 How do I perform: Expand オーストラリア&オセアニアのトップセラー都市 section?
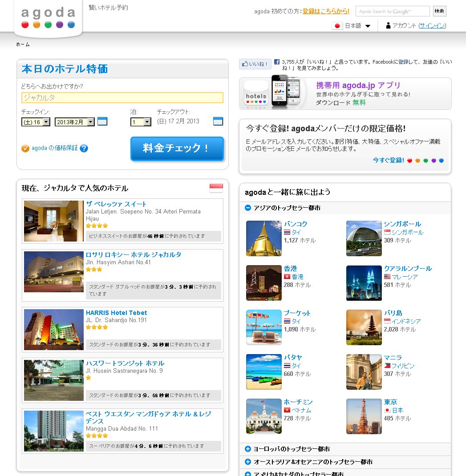[248, 462]
